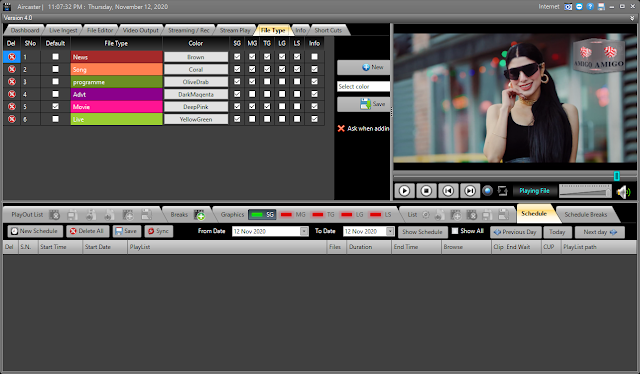Image resolution: width=640 pixels, height=374 pixels.
Task: Click the video seek bar handle
Action: click(617, 176)
